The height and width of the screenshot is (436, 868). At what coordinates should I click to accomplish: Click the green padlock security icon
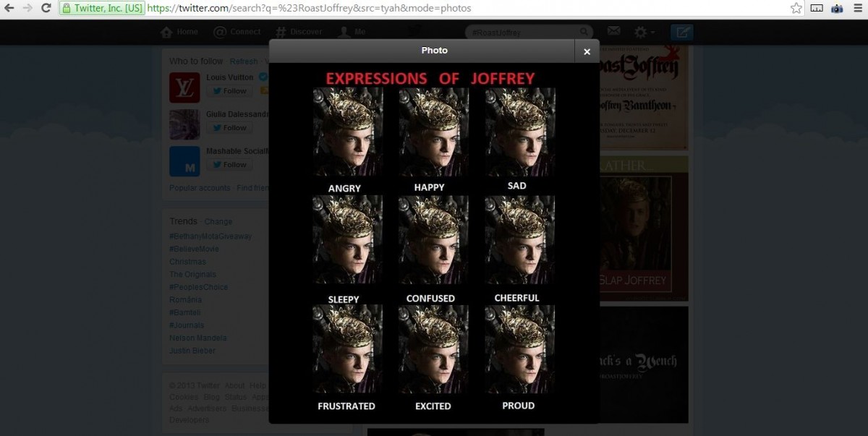point(67,9)
